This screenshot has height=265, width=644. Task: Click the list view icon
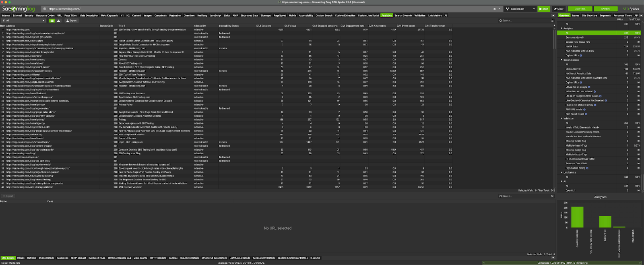tap(52, 21)
